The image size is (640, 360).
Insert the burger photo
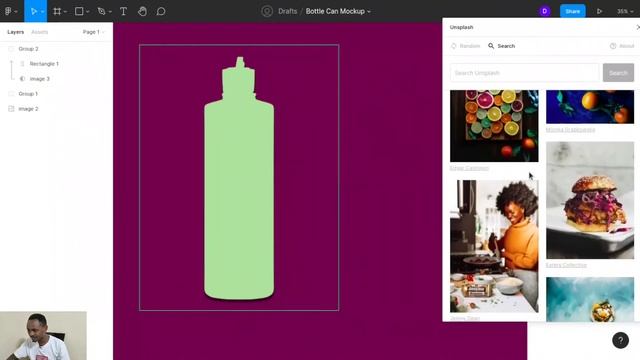pos(590,200)
